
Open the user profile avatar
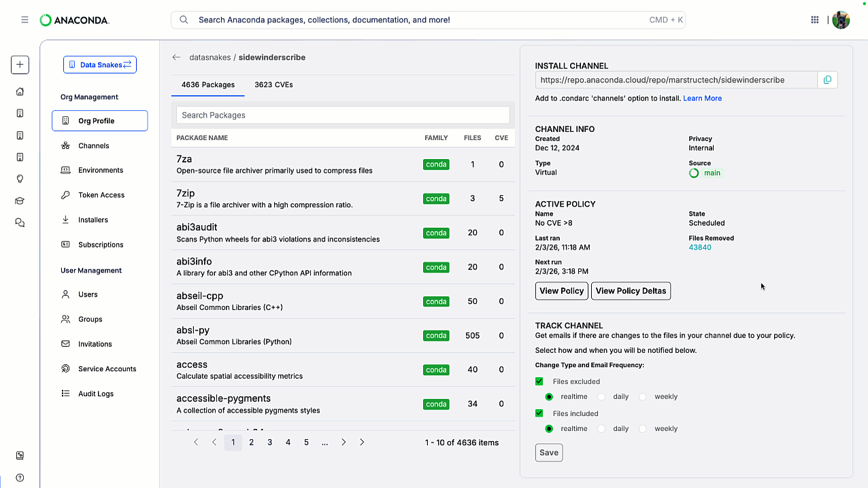841,20
